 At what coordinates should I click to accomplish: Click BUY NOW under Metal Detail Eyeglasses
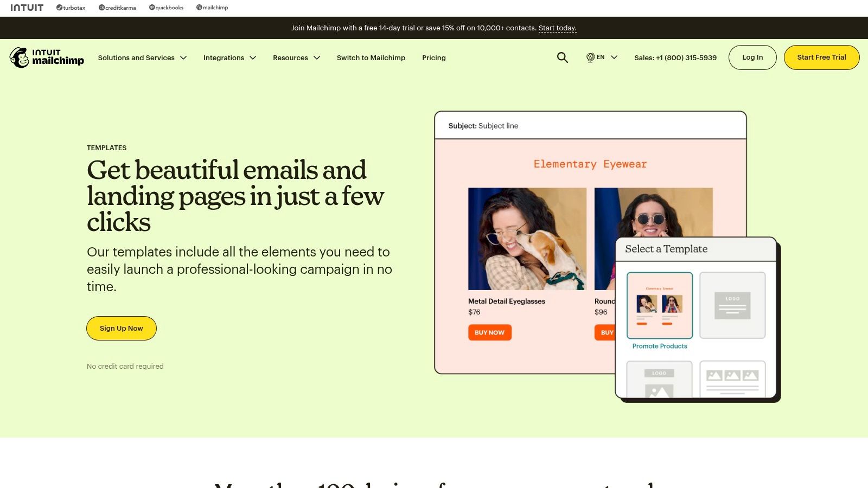[490, 332]
